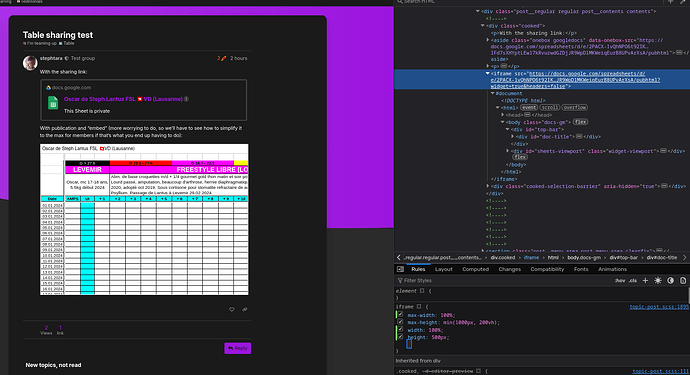Click the .cooked rule selector highlighter icon
This screenshot has width=690, height=375.
pos(478,371)
